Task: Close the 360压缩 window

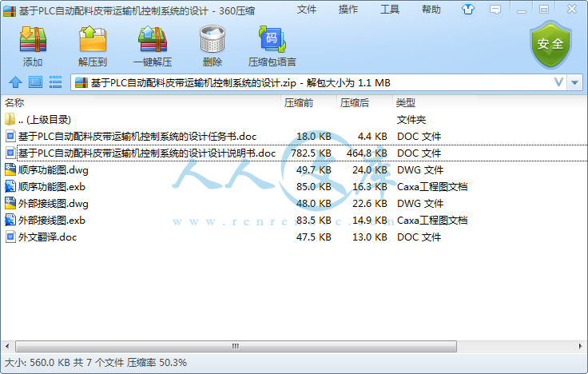Action: point(572,9)
